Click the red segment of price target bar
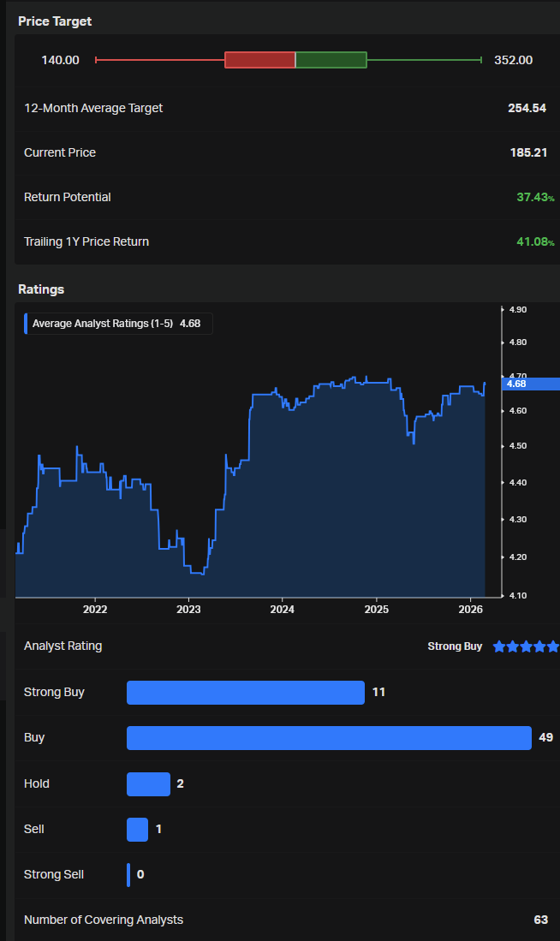 [x=260, y=60]
